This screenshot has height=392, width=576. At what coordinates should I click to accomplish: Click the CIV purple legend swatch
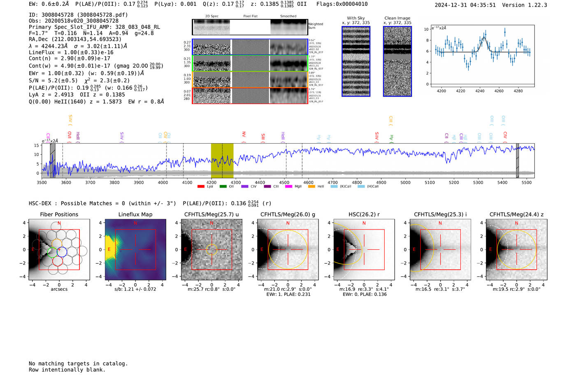tap(245, 186)
